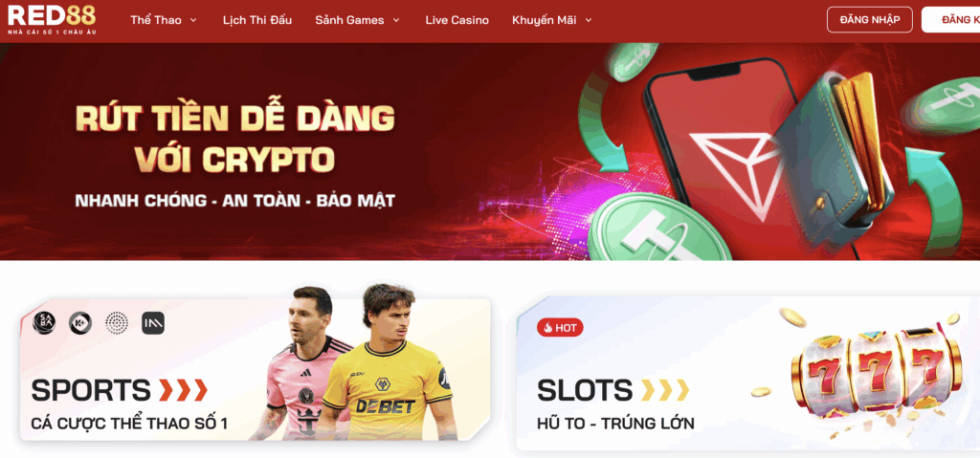Select the K+ provider icon

[x=80, y=322]
